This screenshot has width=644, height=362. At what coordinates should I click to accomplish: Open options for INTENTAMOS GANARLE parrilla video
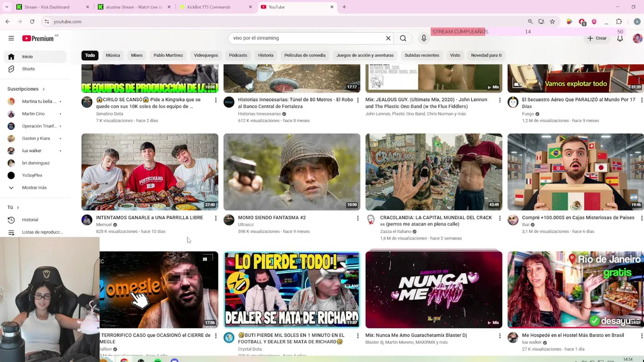click(216, 218)
